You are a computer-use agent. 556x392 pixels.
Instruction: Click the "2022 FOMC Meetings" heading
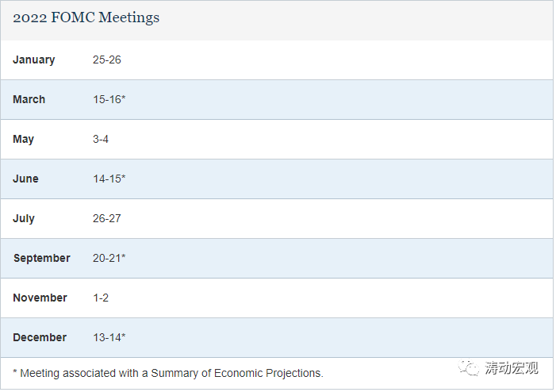click(x=86, y=17)
